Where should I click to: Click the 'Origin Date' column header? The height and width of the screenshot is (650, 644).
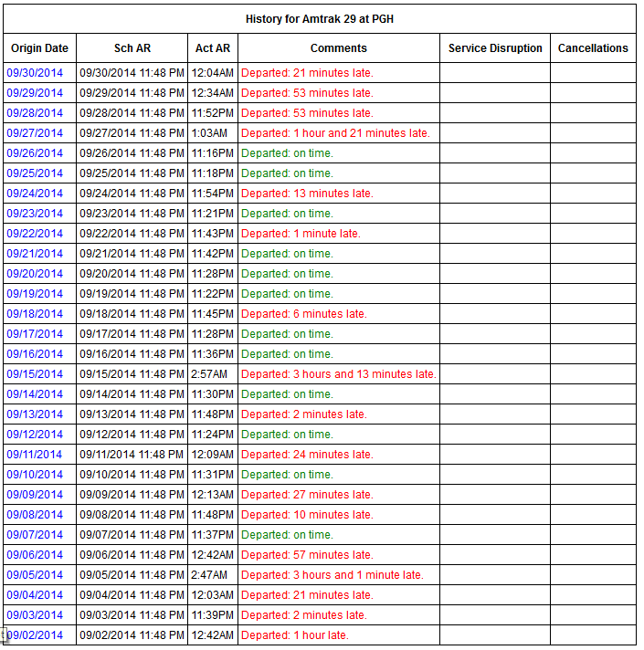click(x=40, y=48)
